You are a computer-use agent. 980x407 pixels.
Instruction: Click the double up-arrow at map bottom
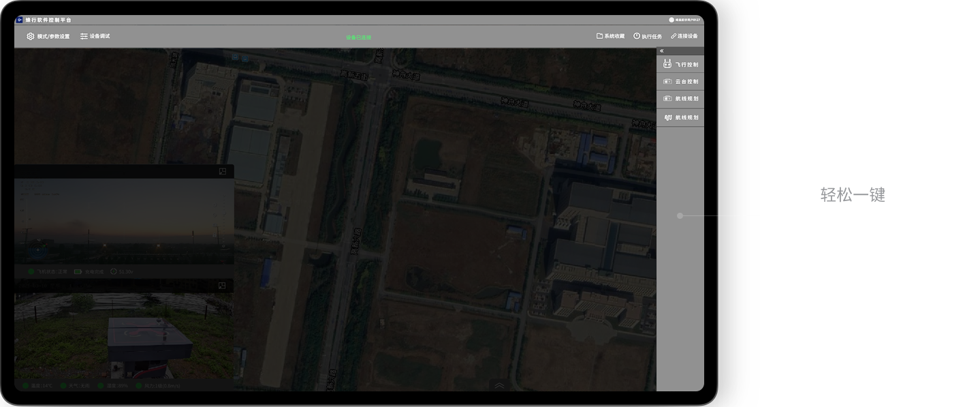[499, 385]
